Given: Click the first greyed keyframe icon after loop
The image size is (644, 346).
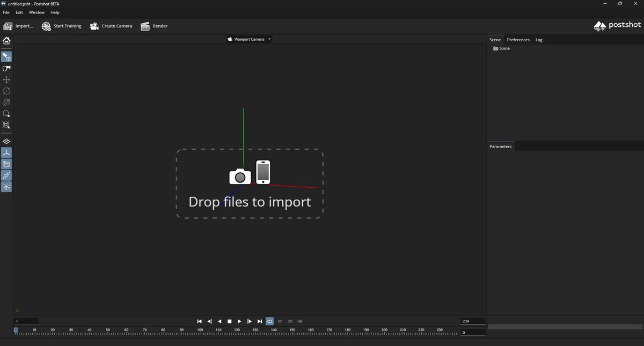Looking at the screenshot, I should pos(280,321).
